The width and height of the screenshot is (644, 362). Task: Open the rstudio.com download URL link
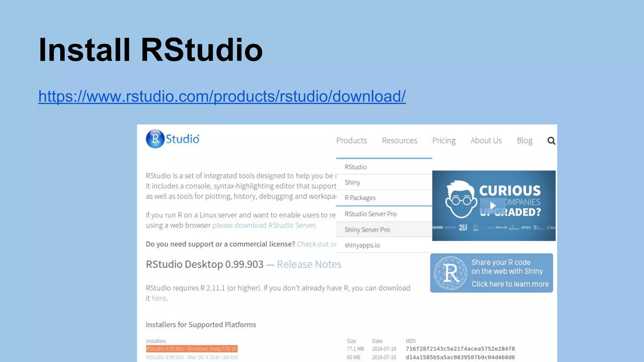click(222, 96)
